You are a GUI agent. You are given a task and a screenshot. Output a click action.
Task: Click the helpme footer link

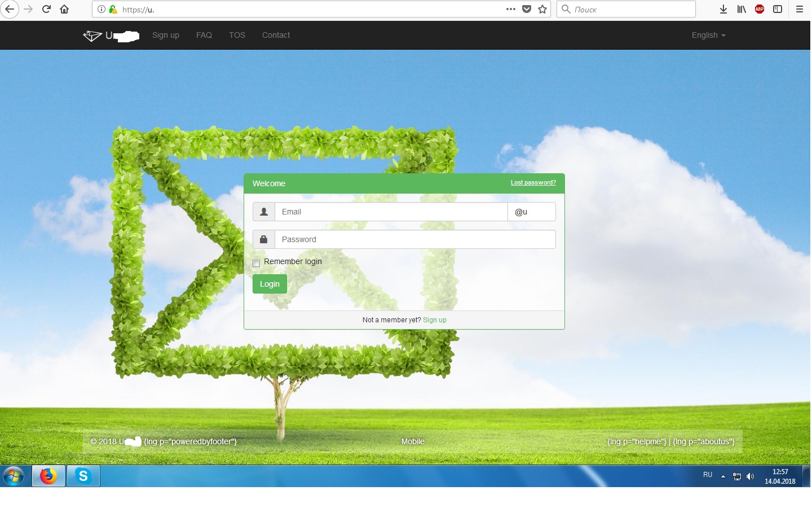tap(637, 441)
